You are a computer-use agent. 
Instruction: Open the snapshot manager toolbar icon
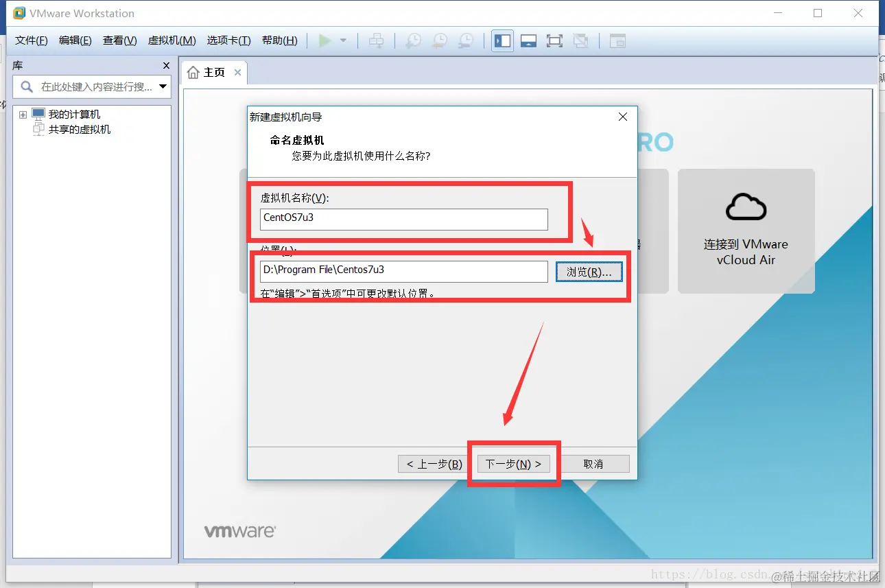466,40
